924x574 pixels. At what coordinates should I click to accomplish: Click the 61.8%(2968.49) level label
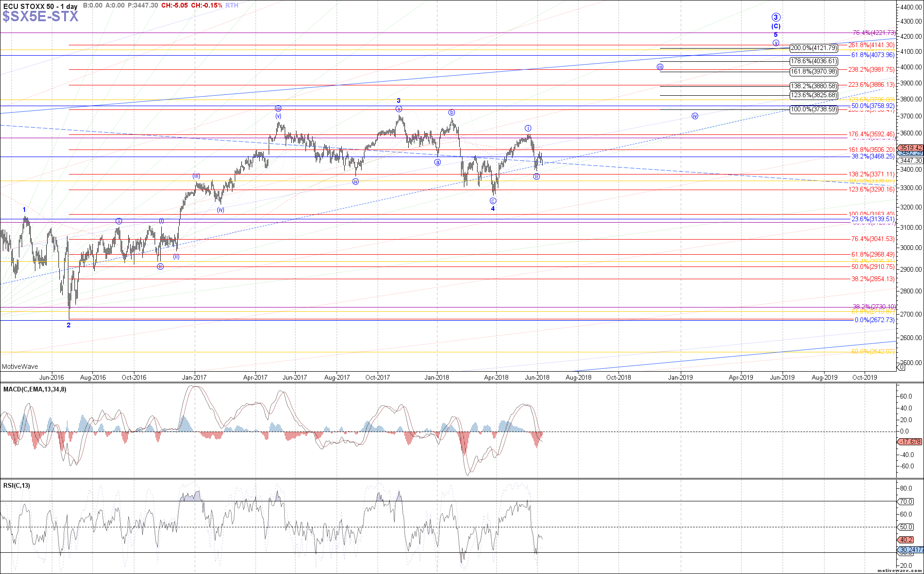pyautogui.click(x=873, y=255)
